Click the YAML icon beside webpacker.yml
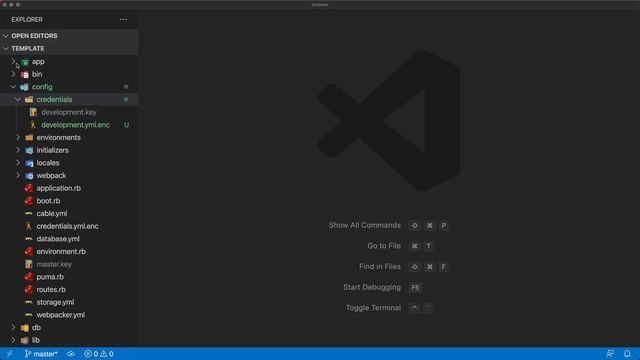The height and width of the screenshot is (360, 640). click(29, 315)
